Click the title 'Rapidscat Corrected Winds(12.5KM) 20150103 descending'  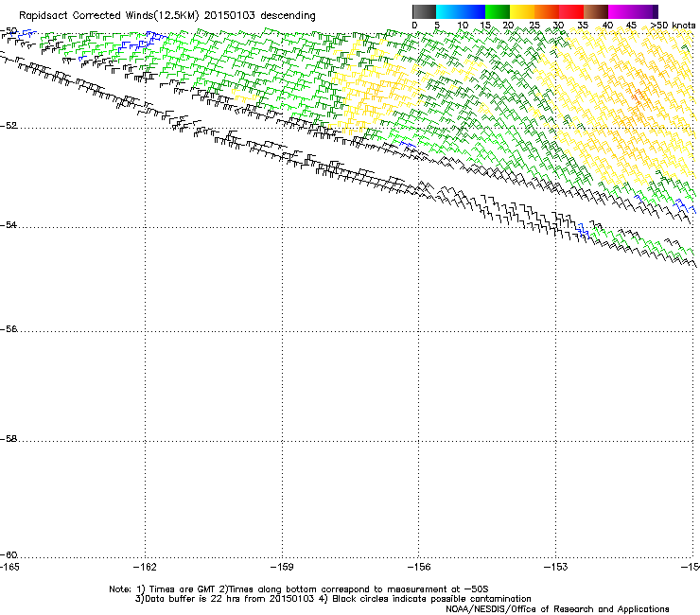pos(167,16)
